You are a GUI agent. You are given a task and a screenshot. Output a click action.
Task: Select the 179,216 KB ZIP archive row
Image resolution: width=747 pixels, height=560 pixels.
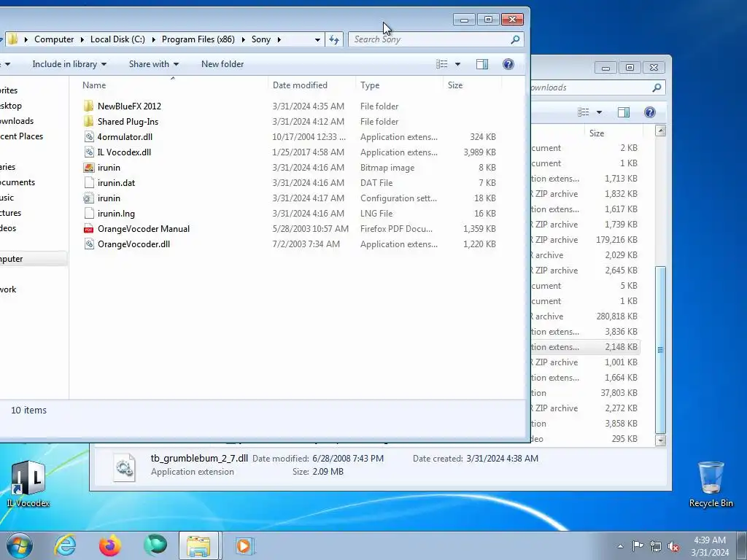click(585, 240)
